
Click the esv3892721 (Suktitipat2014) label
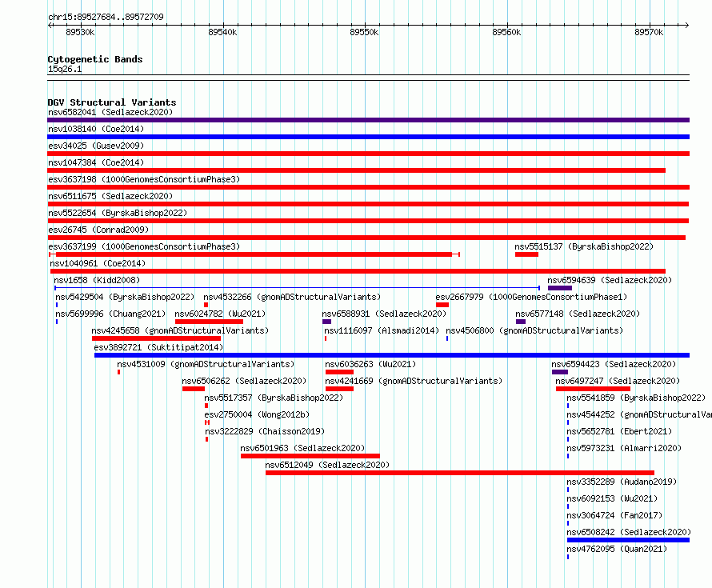pyautogui.click(x=158, y=347)
